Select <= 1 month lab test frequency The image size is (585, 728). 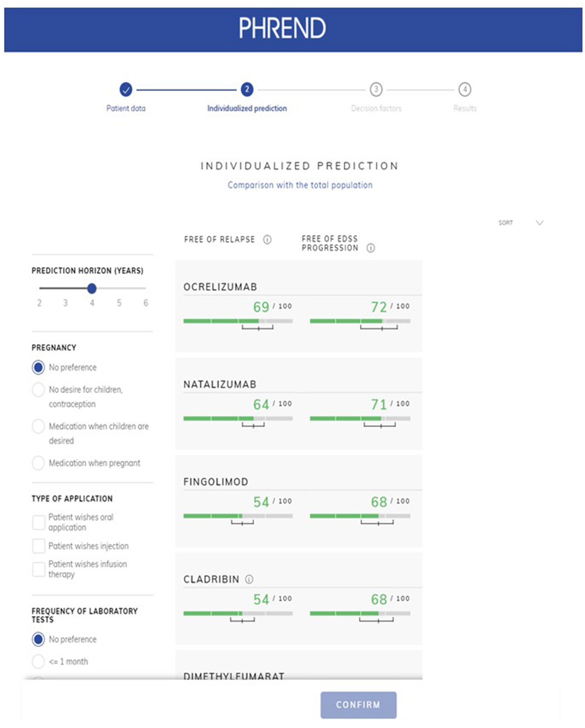38,661
